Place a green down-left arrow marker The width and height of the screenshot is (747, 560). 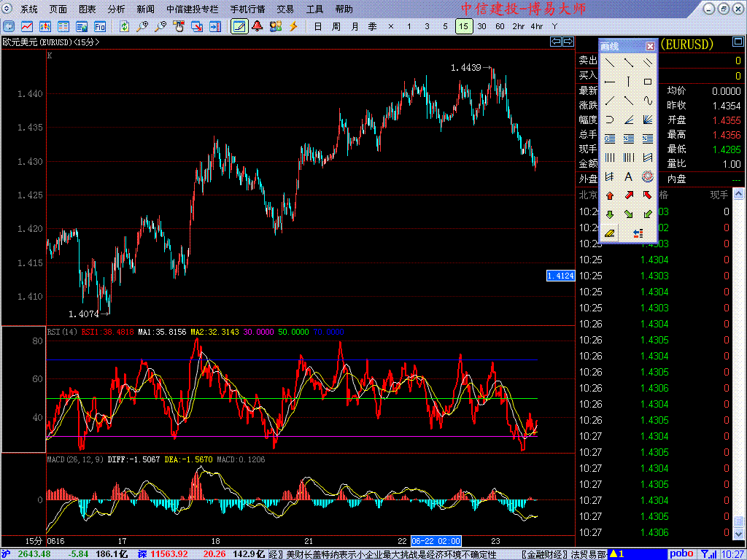pos(648,214)
